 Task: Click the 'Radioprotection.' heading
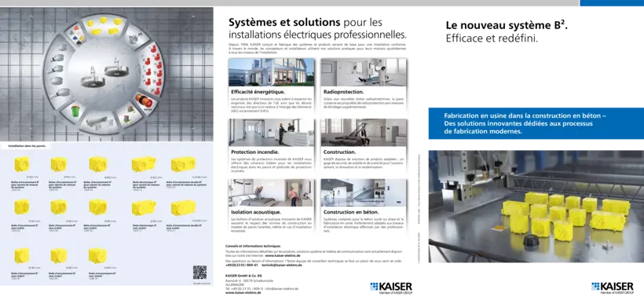tap(344, 92)
